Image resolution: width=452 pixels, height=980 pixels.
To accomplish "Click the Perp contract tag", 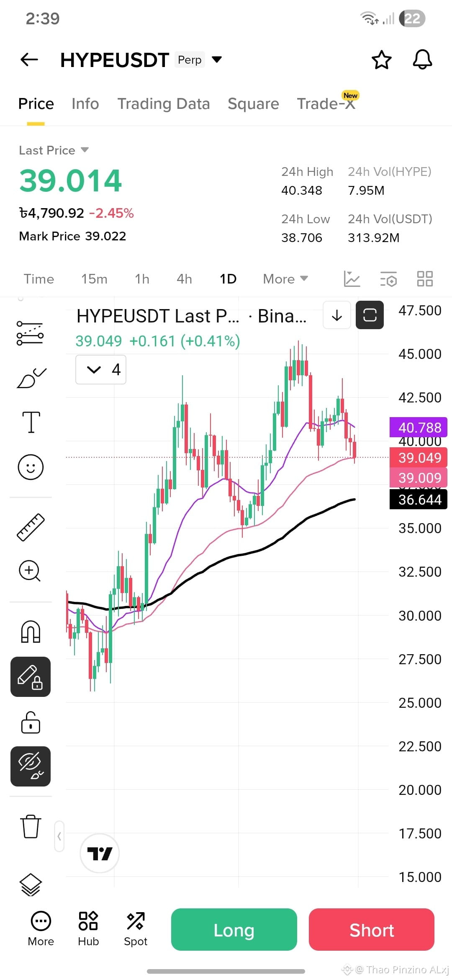I will (x=190, y=60).
